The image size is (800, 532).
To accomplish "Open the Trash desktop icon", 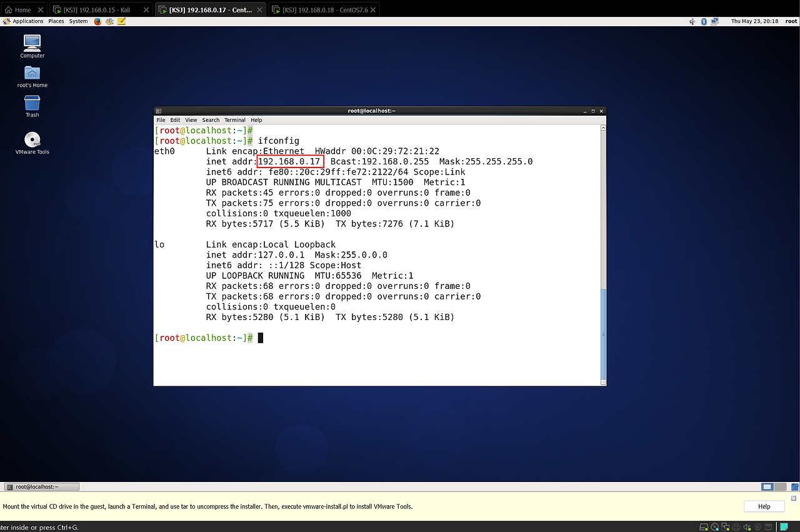I will (32, 104).
